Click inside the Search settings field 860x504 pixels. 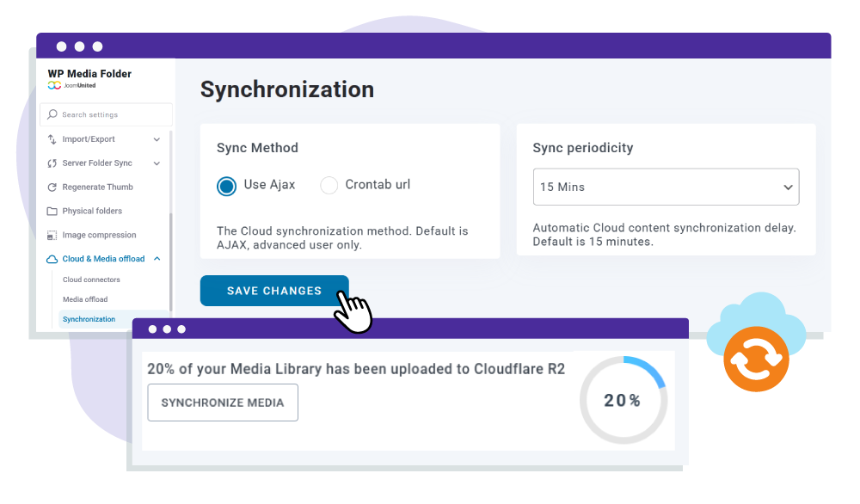(103, 114)
